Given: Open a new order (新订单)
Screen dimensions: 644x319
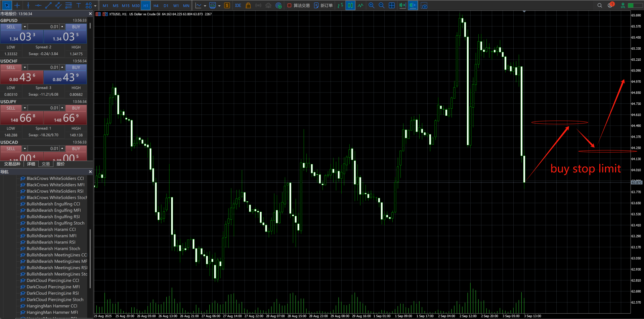Looking at the screenshot, I should click(323, 5).
